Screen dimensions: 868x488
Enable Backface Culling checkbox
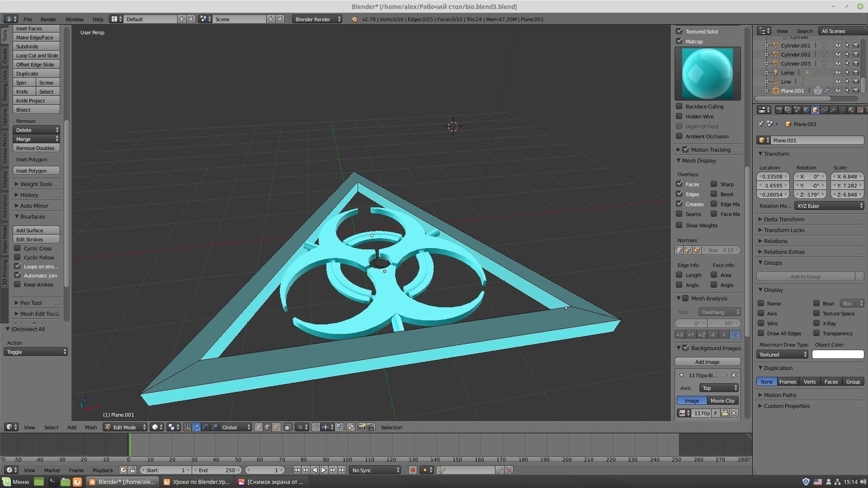point(679,106)
